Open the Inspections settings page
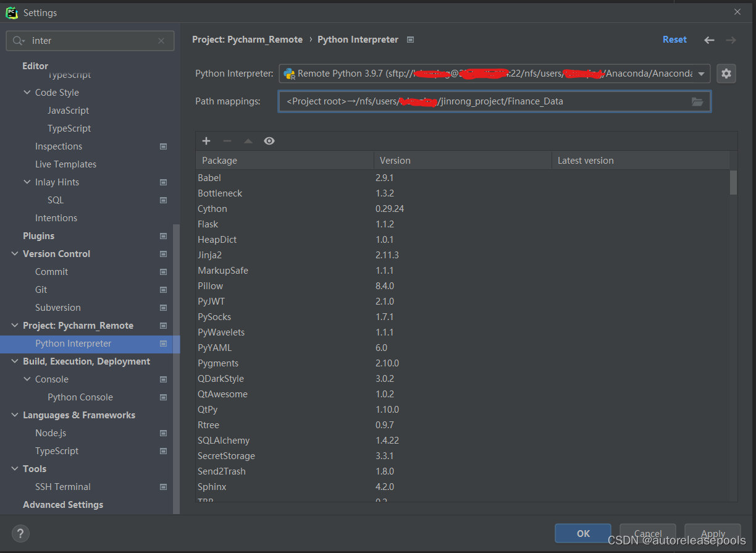This screenshot has height=553, width=756. tap(59, 146)
